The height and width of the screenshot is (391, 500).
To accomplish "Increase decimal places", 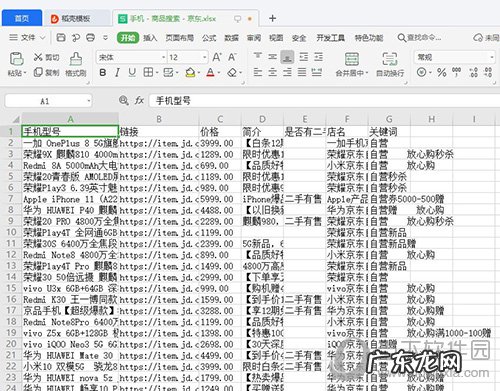I will [x=473, y=72].
